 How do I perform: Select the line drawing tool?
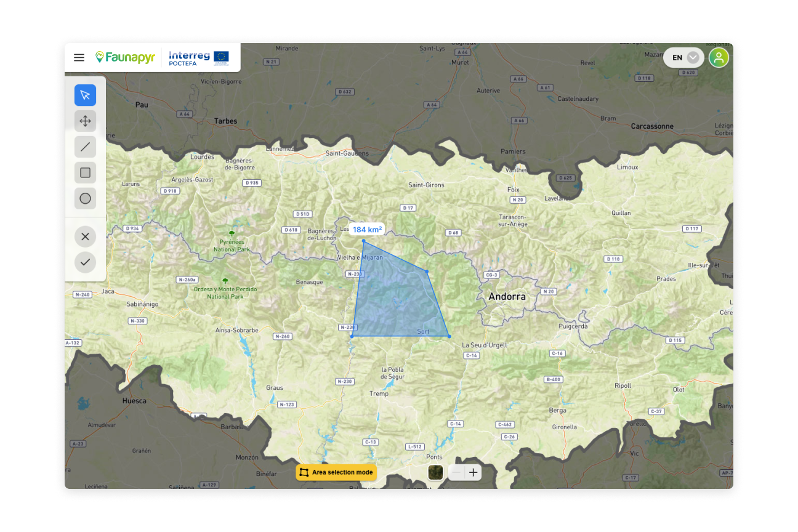[x=85, y=147]
